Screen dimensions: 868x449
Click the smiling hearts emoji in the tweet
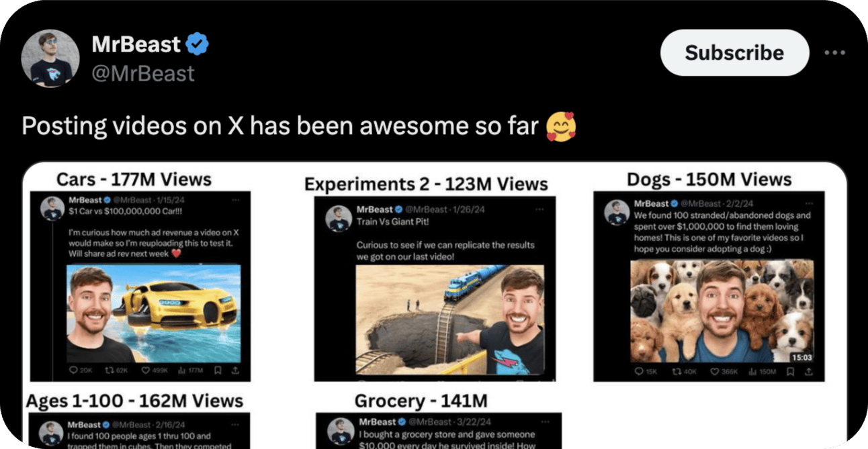pyautogui.click(x=561, y=126)
